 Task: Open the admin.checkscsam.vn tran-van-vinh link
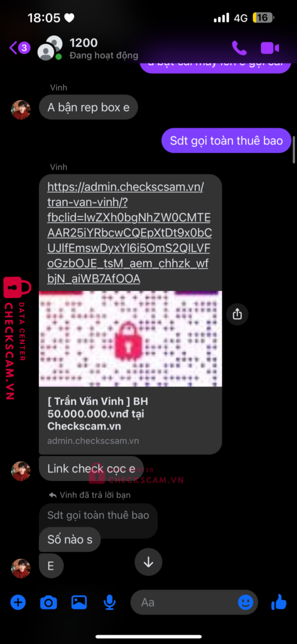[129, 233]
